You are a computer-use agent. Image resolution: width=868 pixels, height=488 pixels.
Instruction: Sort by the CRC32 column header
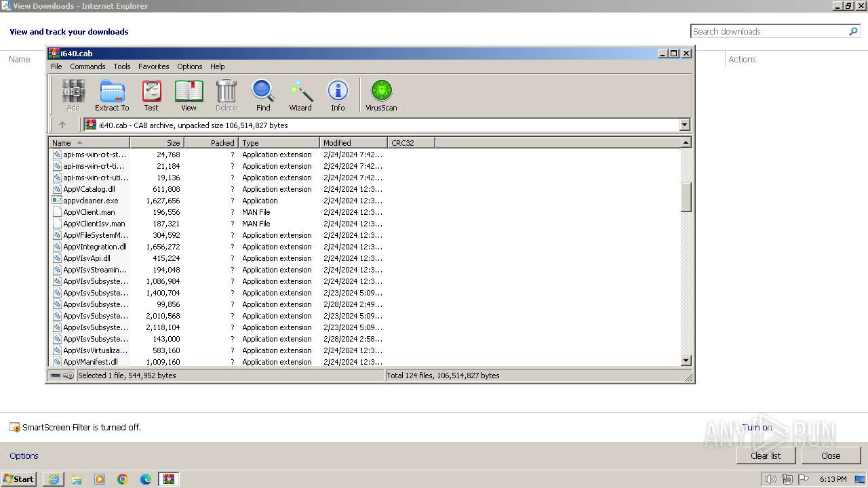(411, 143)
